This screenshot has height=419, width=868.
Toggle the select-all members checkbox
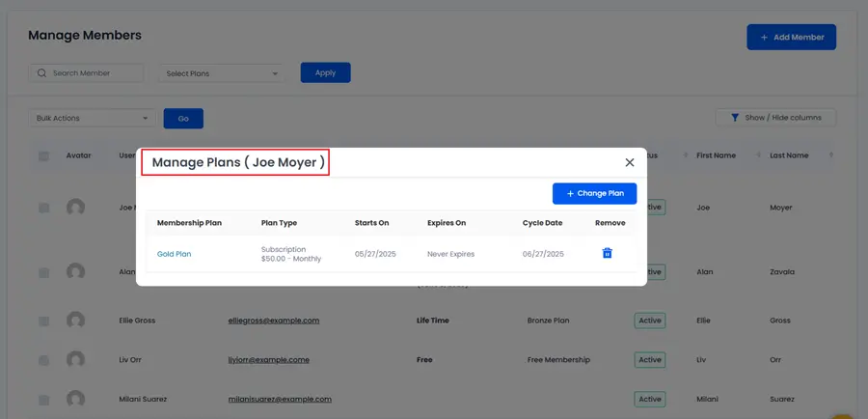(43, 156)
